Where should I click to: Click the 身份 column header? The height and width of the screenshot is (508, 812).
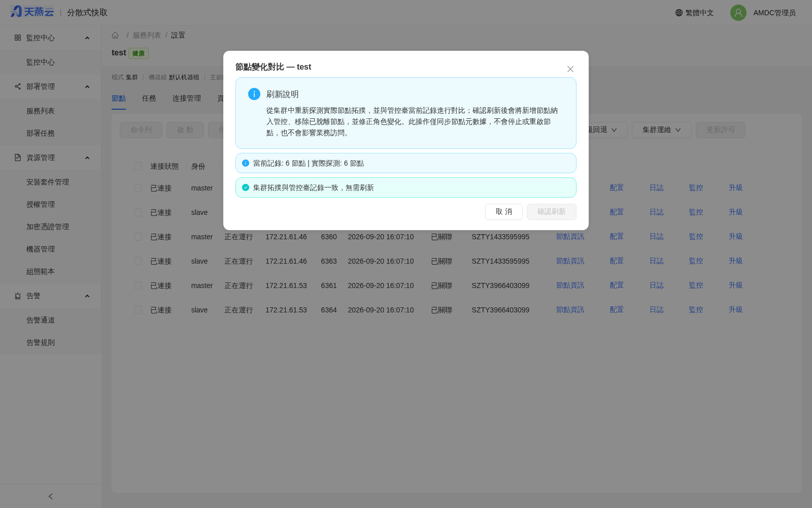tap(198, 166)
